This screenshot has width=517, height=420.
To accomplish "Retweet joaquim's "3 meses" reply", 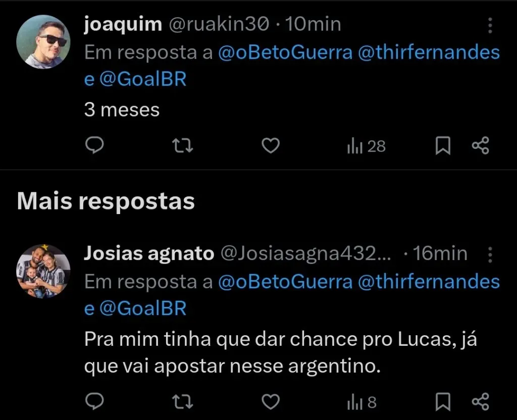I will (x=182, y=146).
